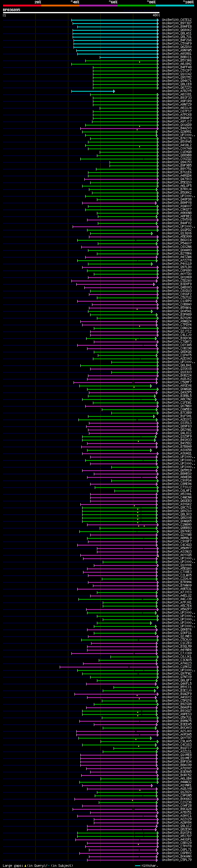Screen dimensions: 197x868
Task: Select hit UniRef100_B9T3Q7
Action: pyautogui.click(x=176, y=23)
